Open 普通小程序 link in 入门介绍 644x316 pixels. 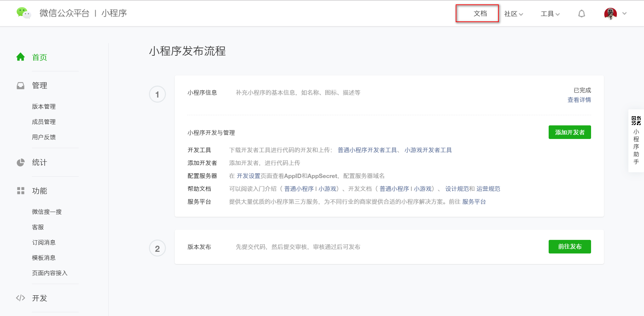pos(299,189)
